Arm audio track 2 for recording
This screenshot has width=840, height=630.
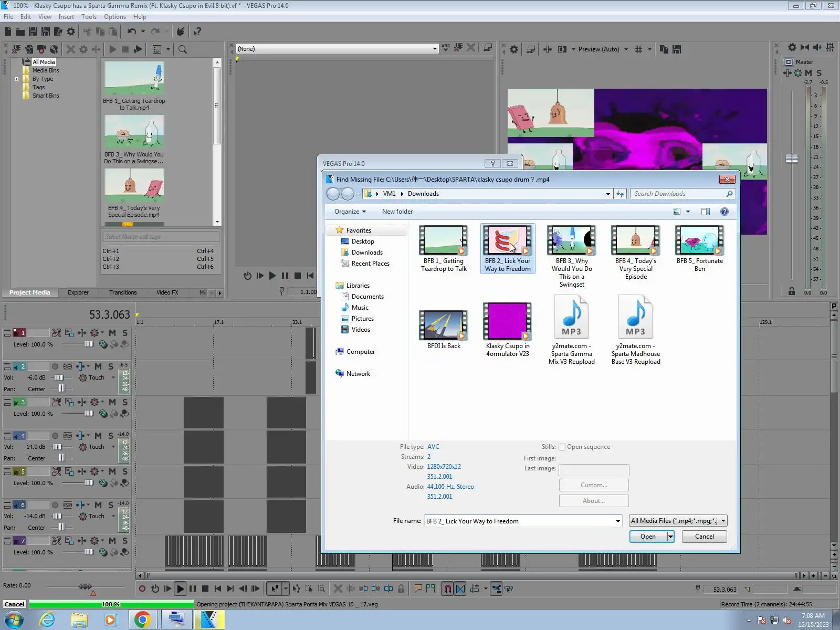click(55, 366)
